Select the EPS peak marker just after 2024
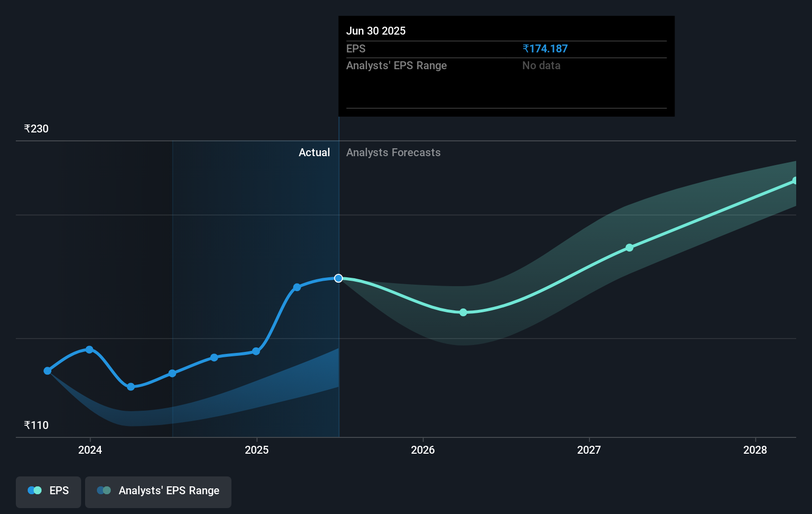This screenshot has width=812, height=514. [x=89, y=349]
